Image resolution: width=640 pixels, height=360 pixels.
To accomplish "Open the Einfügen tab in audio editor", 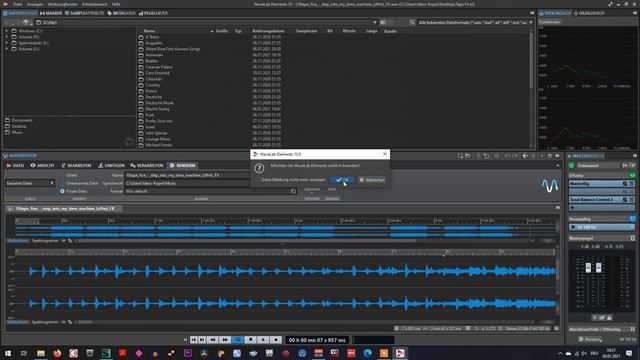I will click(x=111, y=165).
